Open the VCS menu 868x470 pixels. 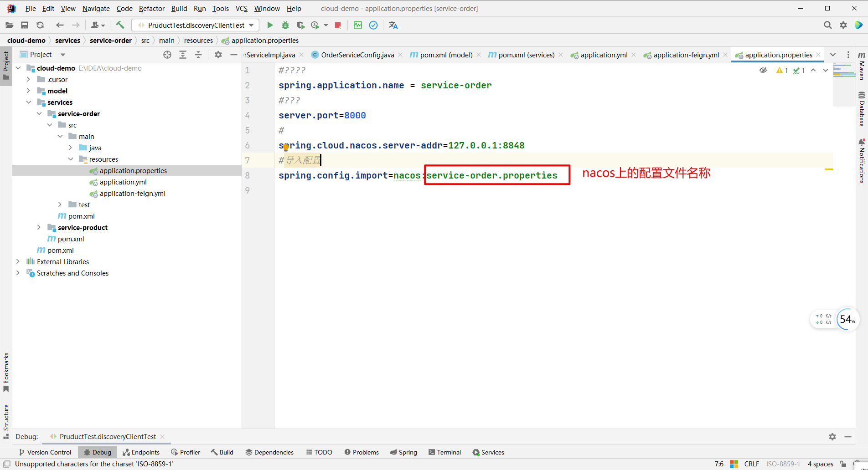coord(242,9)
